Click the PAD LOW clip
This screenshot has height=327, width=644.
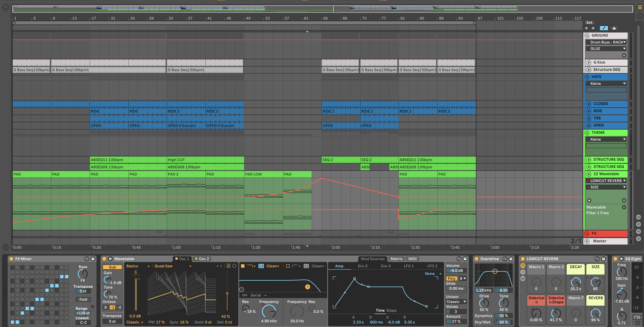(263, 174)
